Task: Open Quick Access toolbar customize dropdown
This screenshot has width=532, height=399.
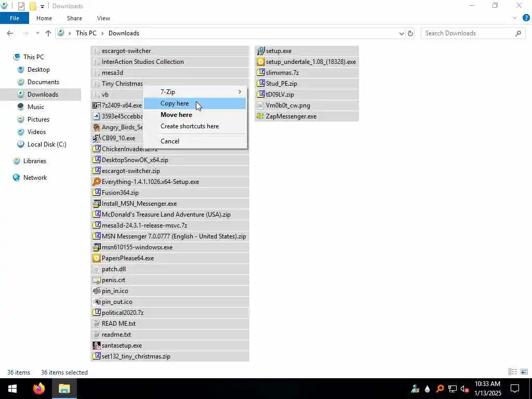Action: [42, 6]
